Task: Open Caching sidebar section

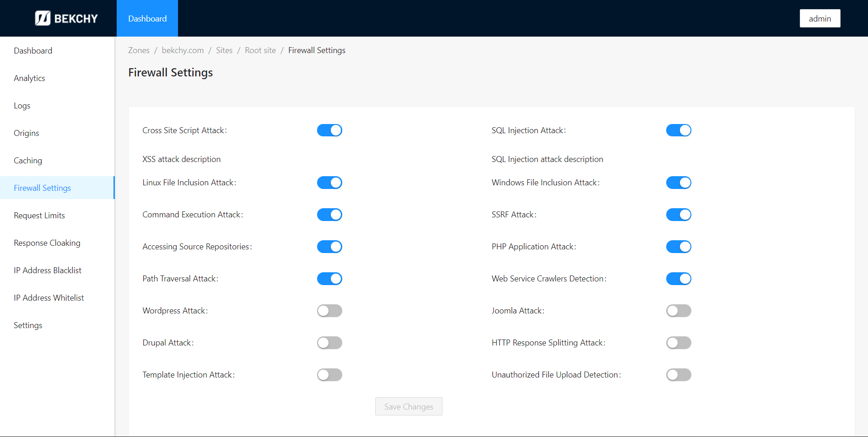Action: (x=57, y=160)
